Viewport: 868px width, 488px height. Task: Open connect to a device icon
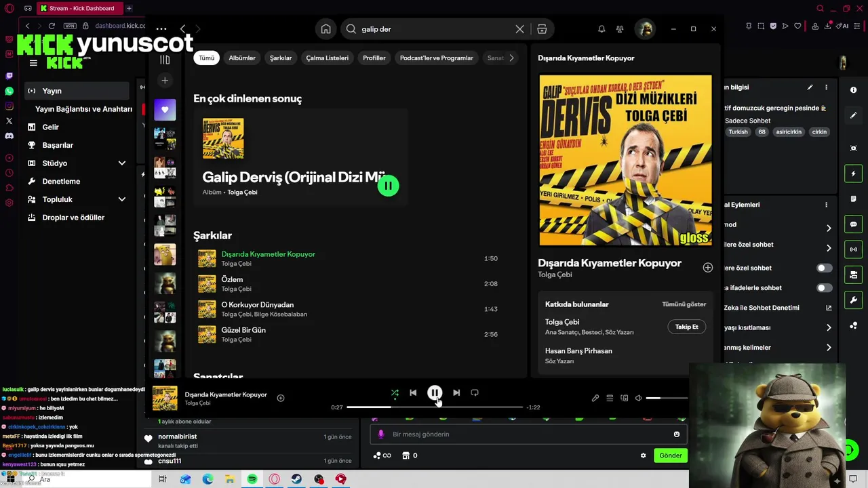pos(625,398)
